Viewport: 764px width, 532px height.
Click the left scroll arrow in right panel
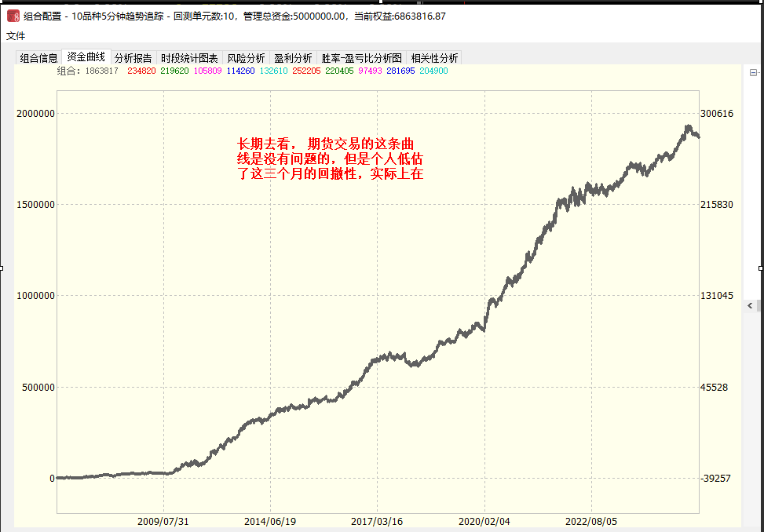coord(750,306)
